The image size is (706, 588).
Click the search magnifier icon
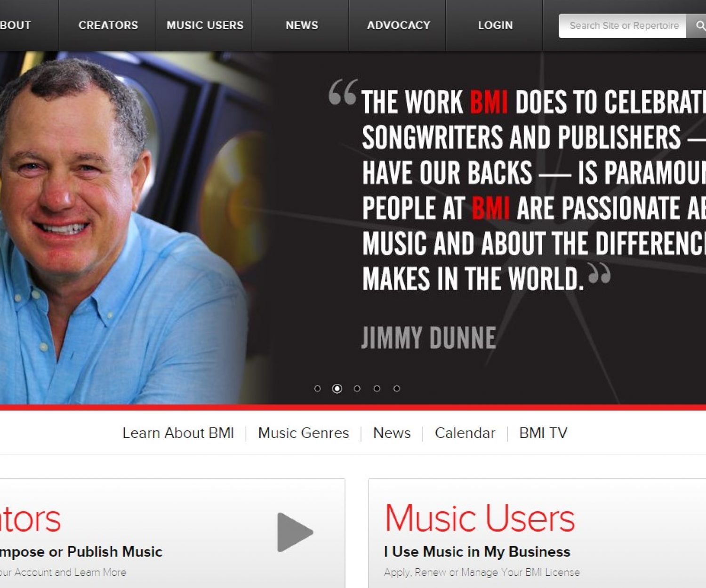[x=699, y=26]
